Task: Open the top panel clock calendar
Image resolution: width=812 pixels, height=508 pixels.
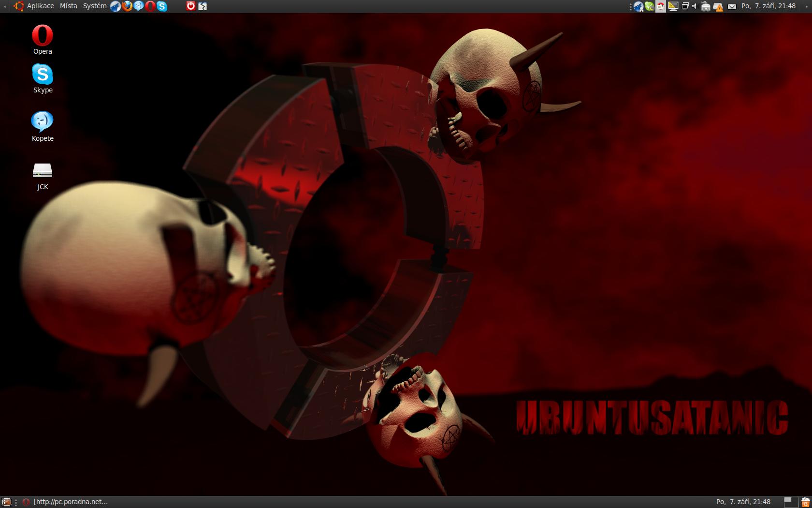Action: click(x=768, y=6)
